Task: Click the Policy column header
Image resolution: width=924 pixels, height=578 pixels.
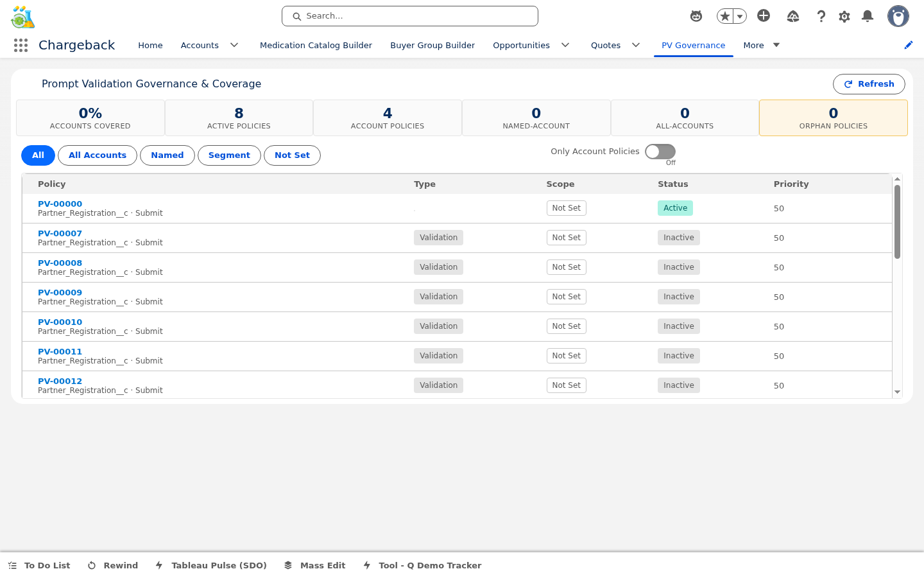Action: click(52, 184)
